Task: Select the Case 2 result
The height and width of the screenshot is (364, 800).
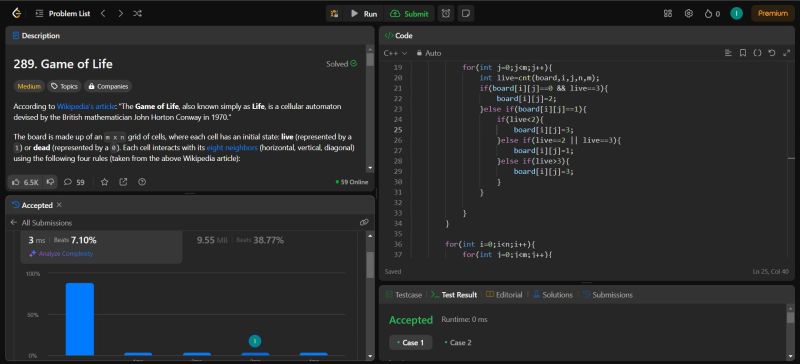Action: coord(458,343)
